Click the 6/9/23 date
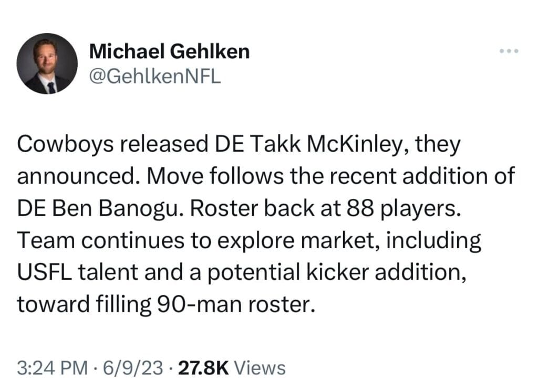538x392 pixels. tap(133, 368)
